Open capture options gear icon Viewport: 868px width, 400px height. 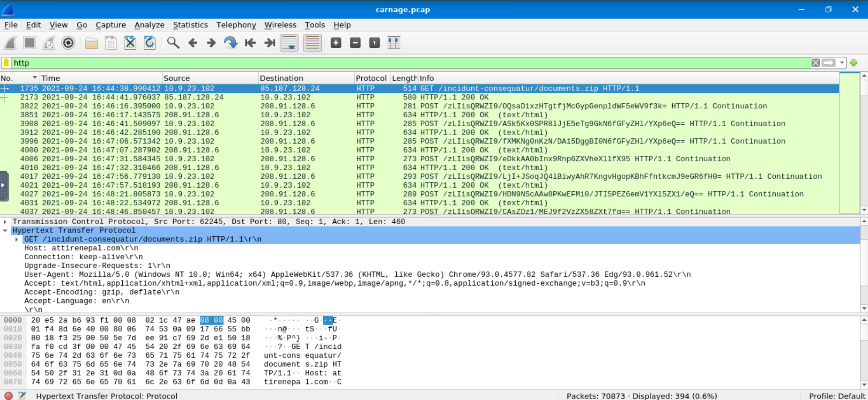pyautogui.click(x=68, y=43)
